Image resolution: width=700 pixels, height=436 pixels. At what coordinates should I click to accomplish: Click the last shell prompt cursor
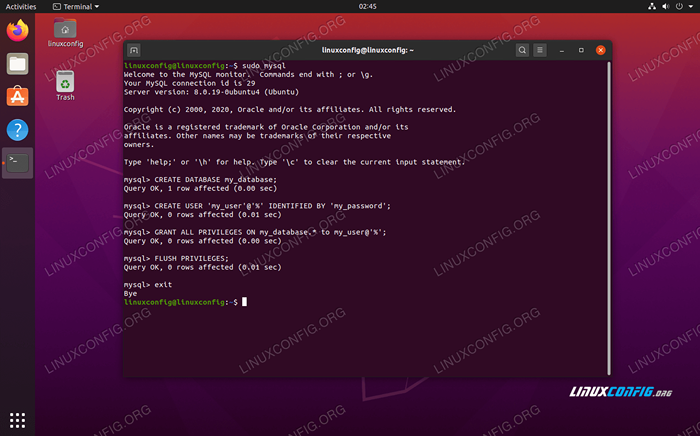(244, 302)
